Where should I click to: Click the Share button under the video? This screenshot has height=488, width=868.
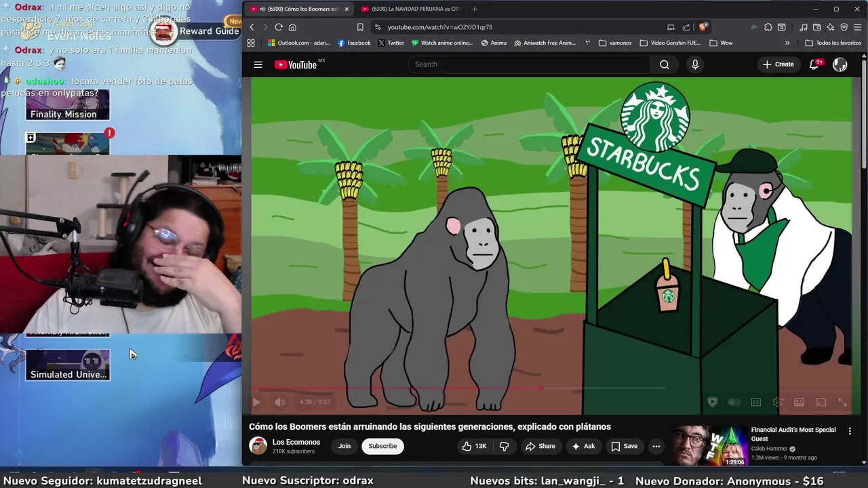tap(540, 446)
